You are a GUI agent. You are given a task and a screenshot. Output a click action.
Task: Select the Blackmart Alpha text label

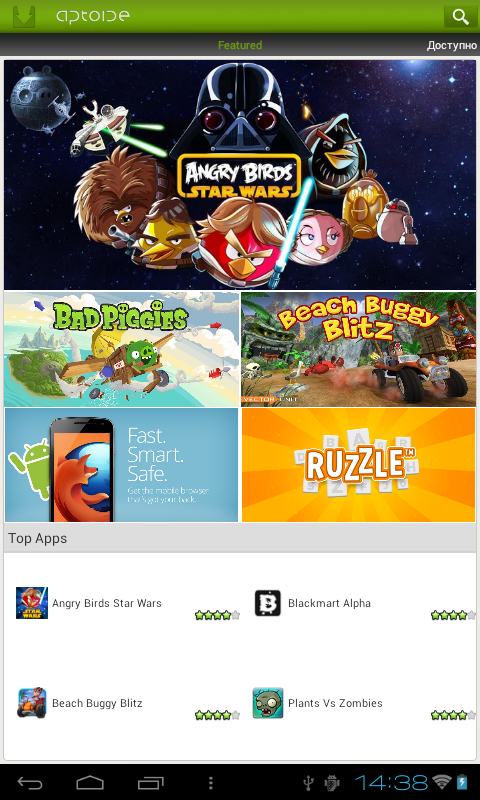click(329, 603)
